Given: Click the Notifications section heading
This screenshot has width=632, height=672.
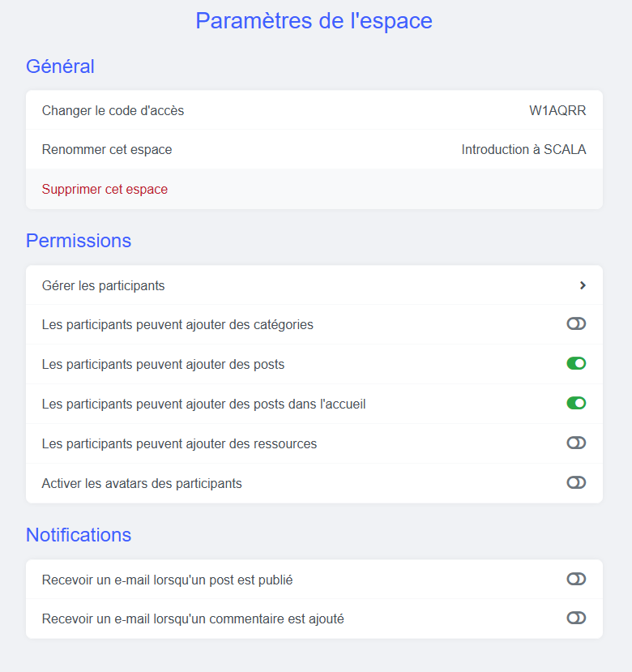Looking at the screenshot, I should click(x=79, y=535).
